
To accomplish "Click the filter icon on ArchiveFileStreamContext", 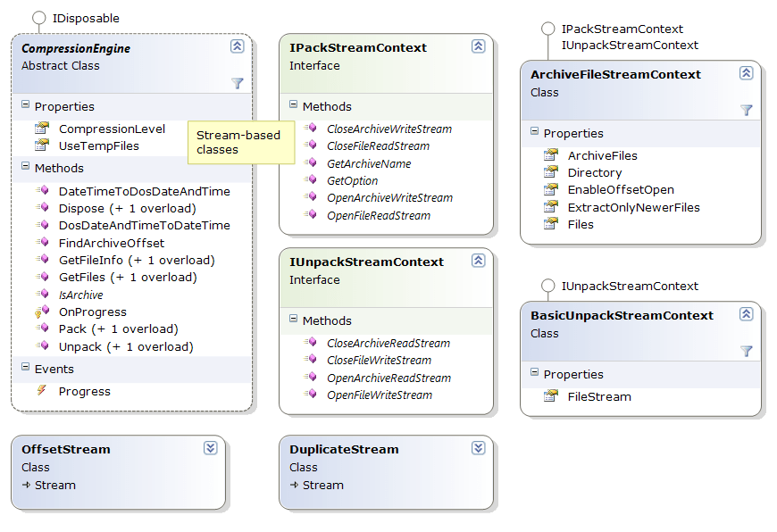I will pos(748,111).
